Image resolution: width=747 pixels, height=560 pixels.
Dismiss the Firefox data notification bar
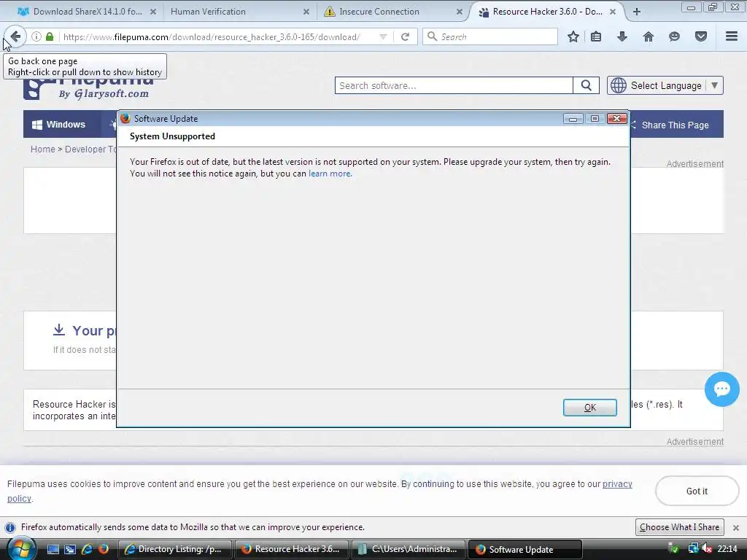pyautogui.click(x=735, y=528)
